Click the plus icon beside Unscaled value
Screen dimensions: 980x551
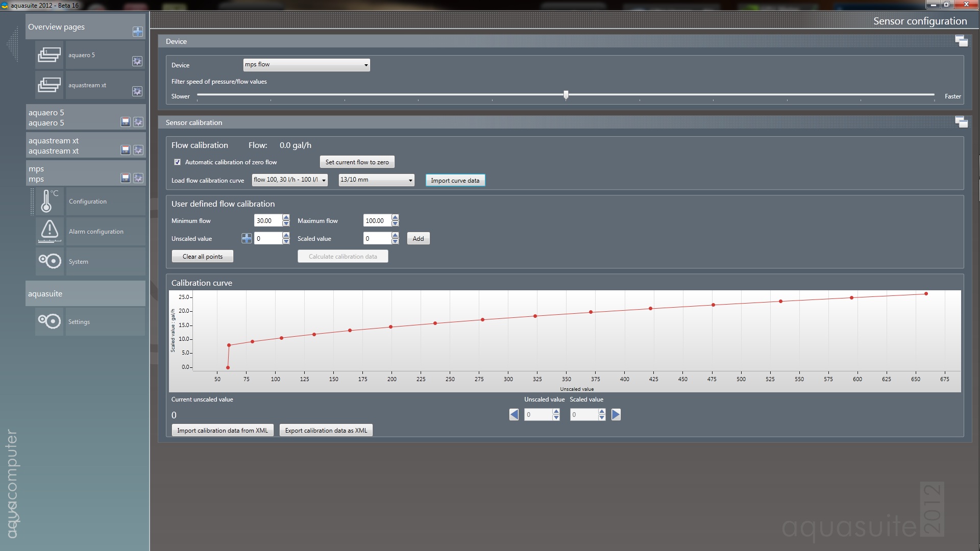(x=247, y=238)
